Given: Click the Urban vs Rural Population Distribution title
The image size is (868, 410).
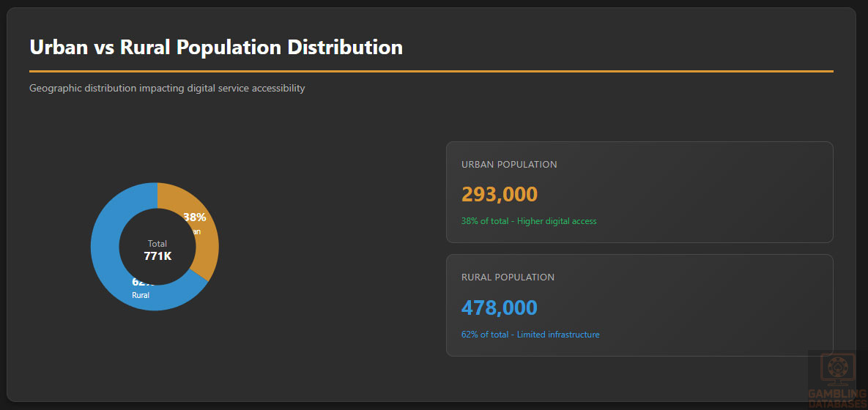Looking at the screenshot, I should click(x=216, y=48).
